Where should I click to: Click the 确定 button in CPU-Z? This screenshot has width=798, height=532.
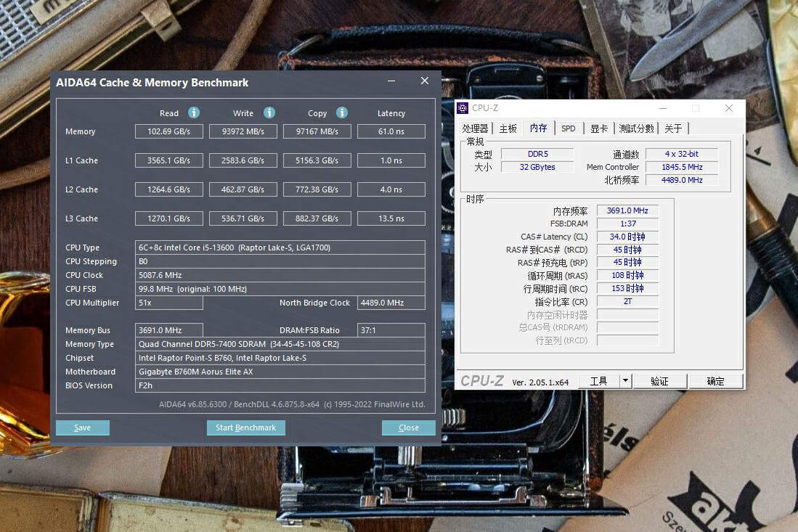pos(715,381)
